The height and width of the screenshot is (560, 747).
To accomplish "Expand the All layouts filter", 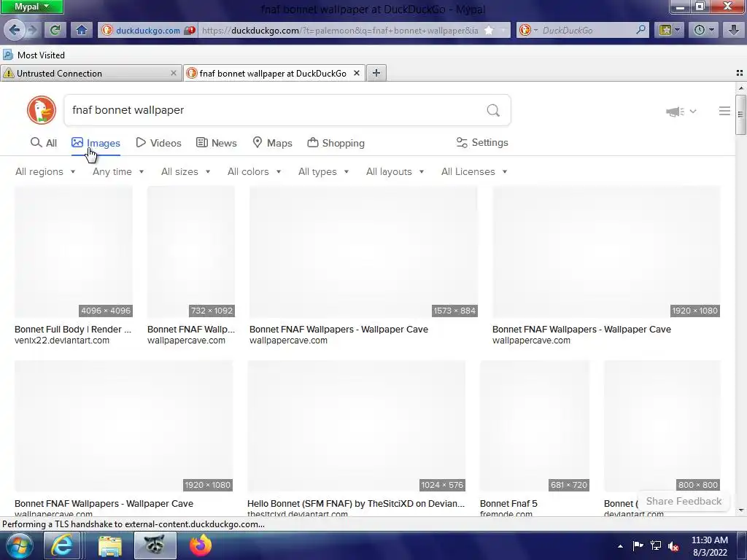I will pos(395,171).
